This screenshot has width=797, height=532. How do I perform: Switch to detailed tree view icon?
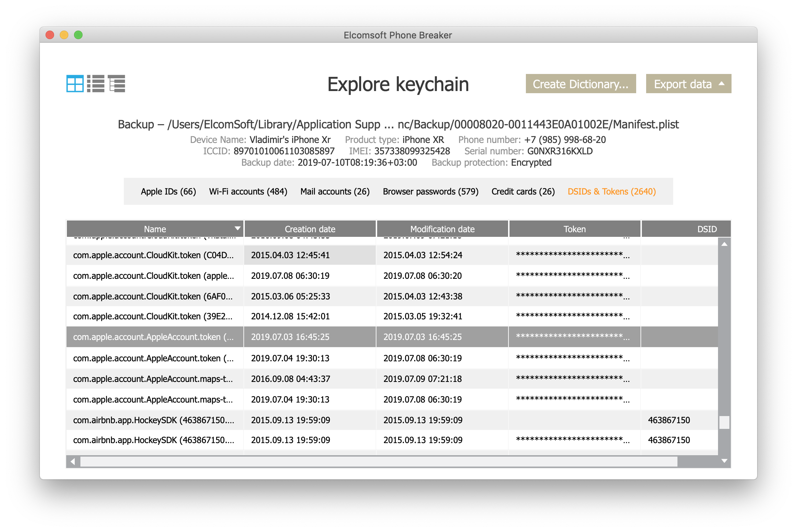pos(117,84)
